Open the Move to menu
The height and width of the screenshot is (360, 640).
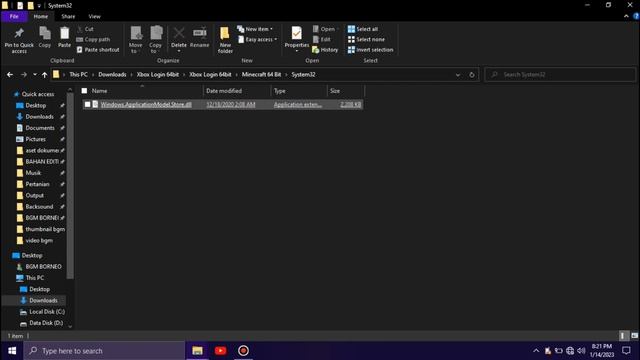pyautogui.click(x=136, y=40)
